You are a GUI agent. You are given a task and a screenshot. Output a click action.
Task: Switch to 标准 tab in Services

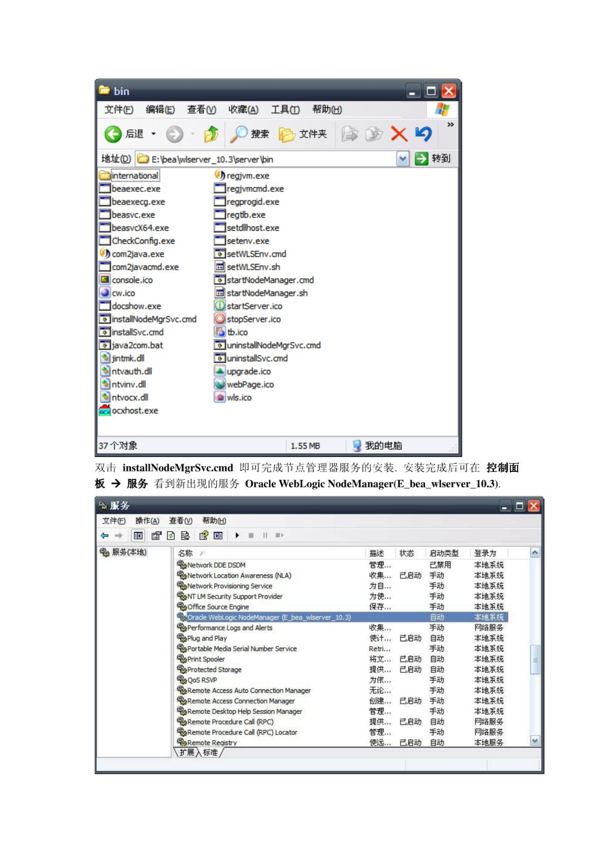coord(210,753)
